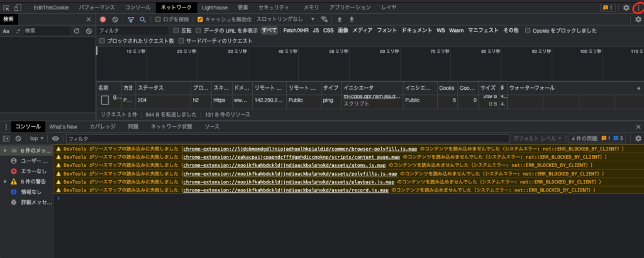Click the network フィルタ text input

click(132, 30)
